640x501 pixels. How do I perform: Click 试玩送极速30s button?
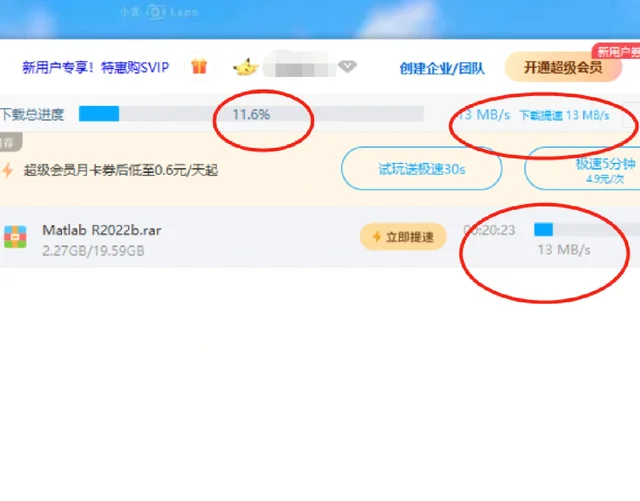[421, 169]
